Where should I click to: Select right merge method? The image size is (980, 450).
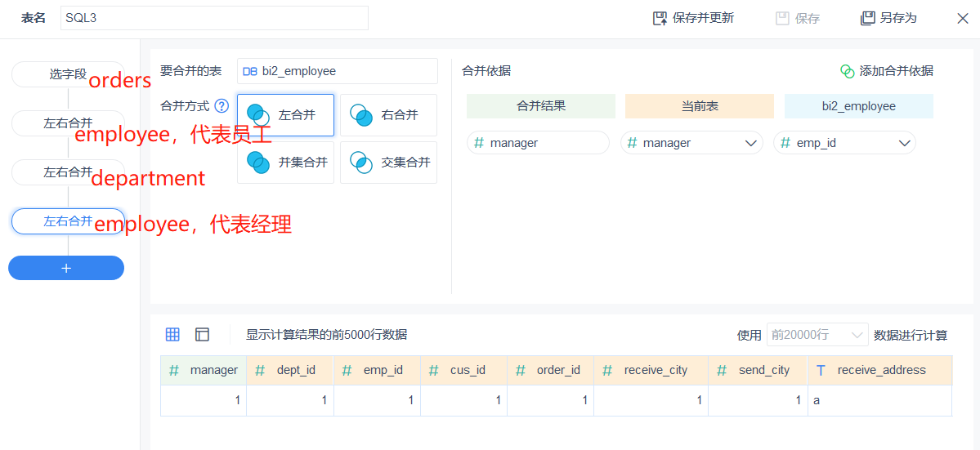388,115
